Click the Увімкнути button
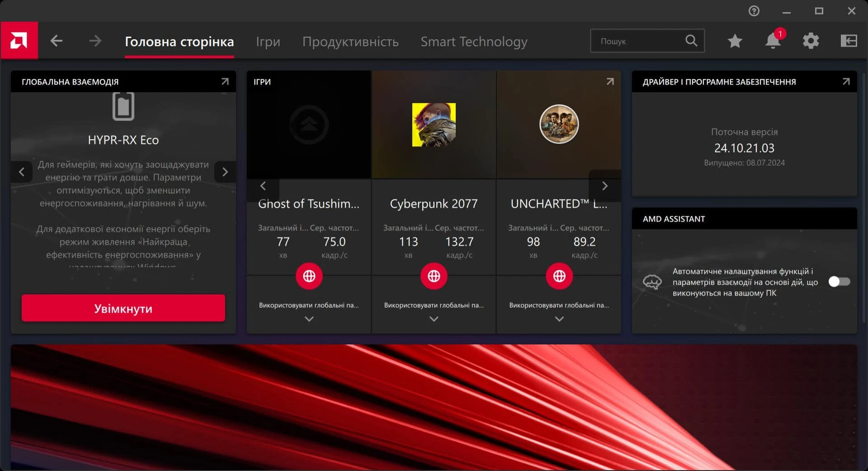Image resolution: width=868 pixels, height=471 pixels. [x=123, y=308]
